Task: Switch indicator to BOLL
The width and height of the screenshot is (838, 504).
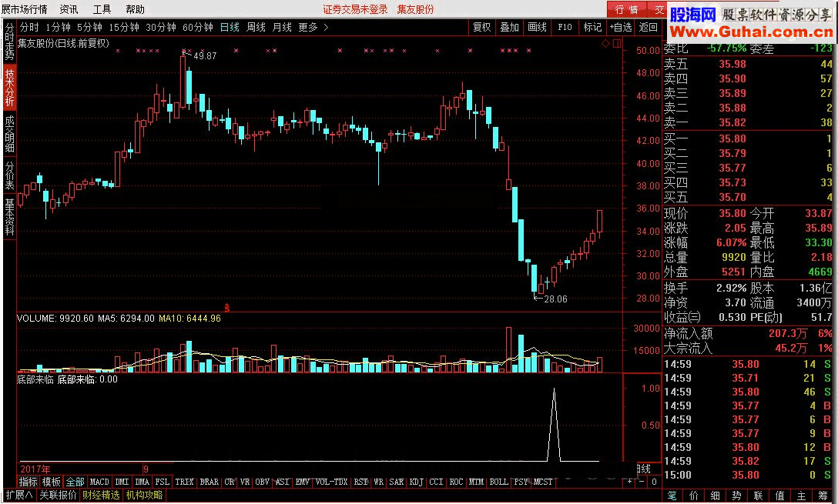Action: tap(498, 482)
